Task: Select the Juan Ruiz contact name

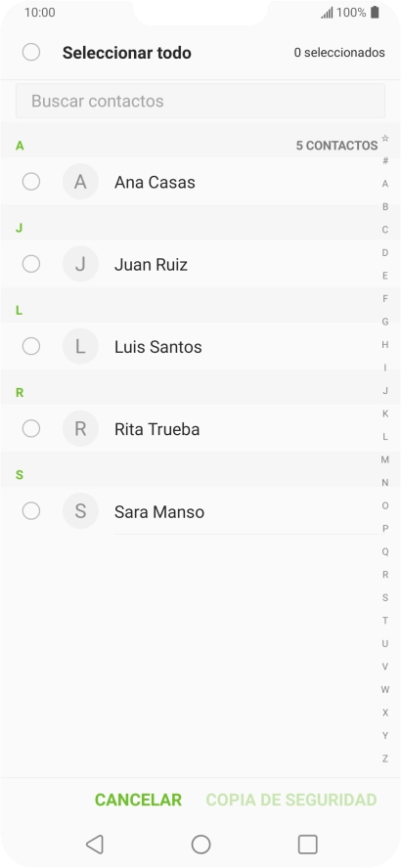Action: point(151,265)
